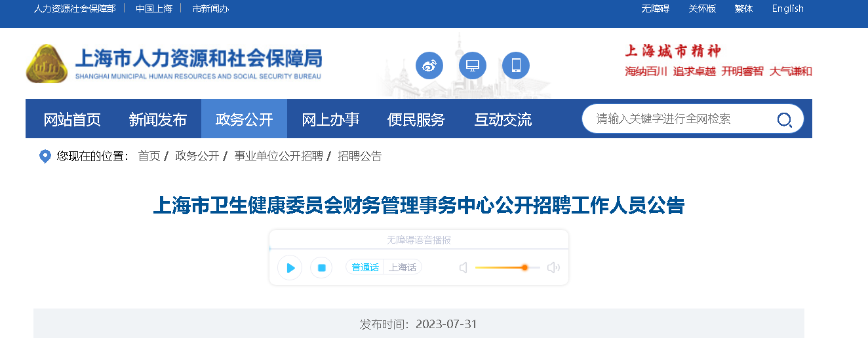Click the 上海城市精神 slogan banner

click(x=719, y=61)
